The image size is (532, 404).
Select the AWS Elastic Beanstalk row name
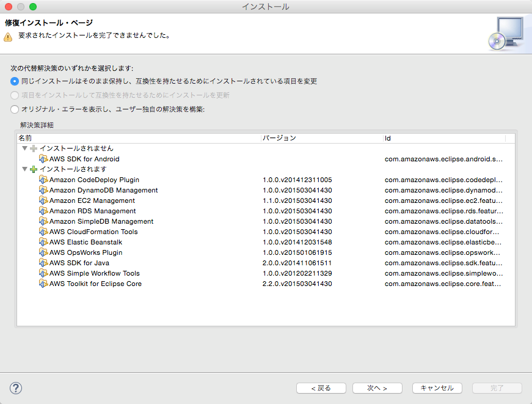86,242
